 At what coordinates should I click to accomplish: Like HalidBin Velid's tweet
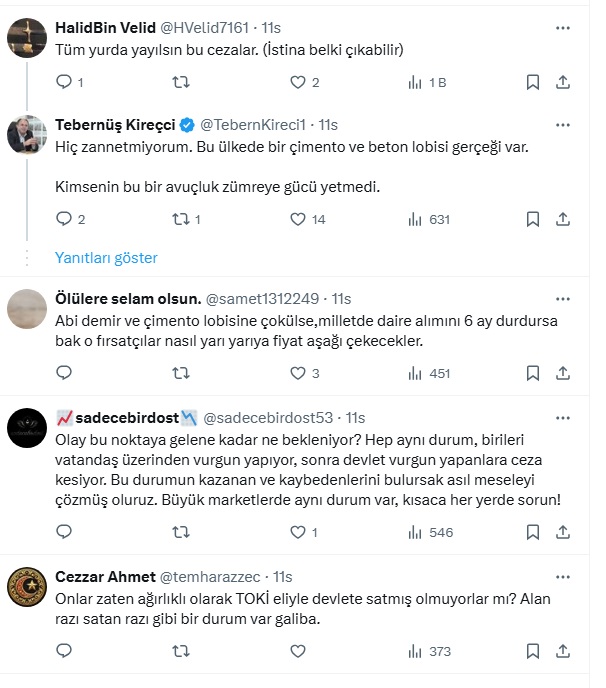(x=298, y=83)
